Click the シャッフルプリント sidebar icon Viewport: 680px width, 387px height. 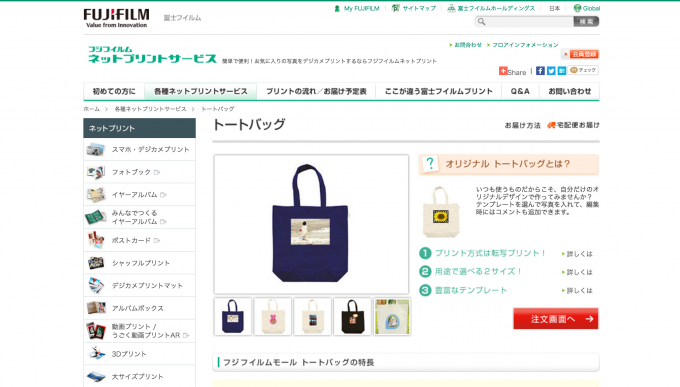(x=96, y=263)
